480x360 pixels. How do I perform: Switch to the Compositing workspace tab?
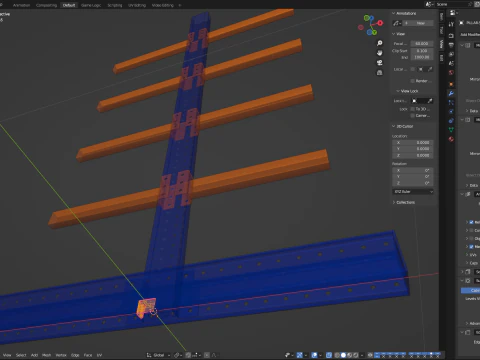pos(46,5)
